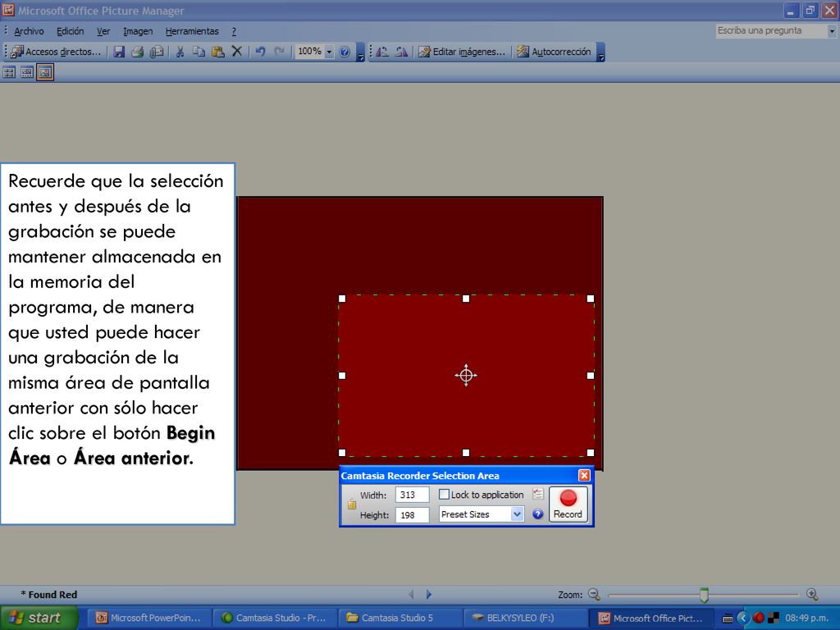
Task: Click the Print icon
Action: click(x=138, y=52)
